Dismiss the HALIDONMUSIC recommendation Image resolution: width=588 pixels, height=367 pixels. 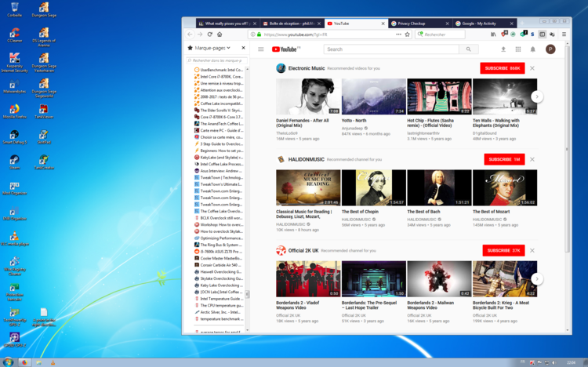532,159
